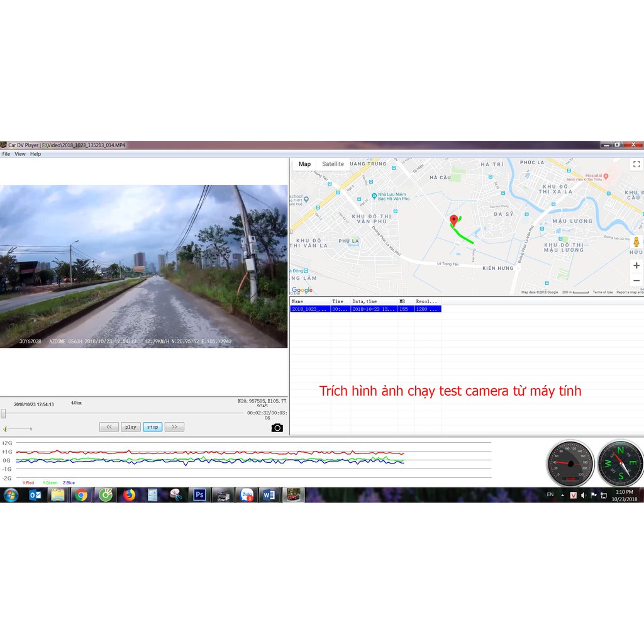Open the Help menu
The image size is (644, 644).
tap(35, 154)
